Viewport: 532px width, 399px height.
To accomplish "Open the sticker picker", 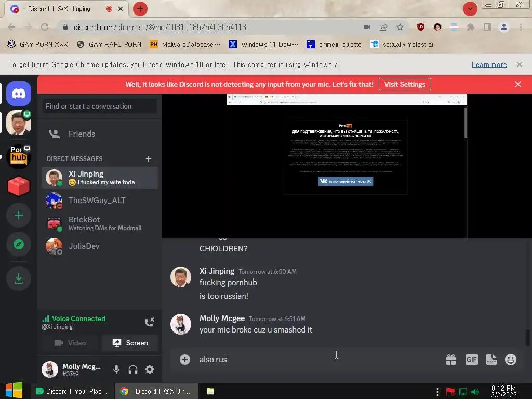I will click(x=491, y=360).
